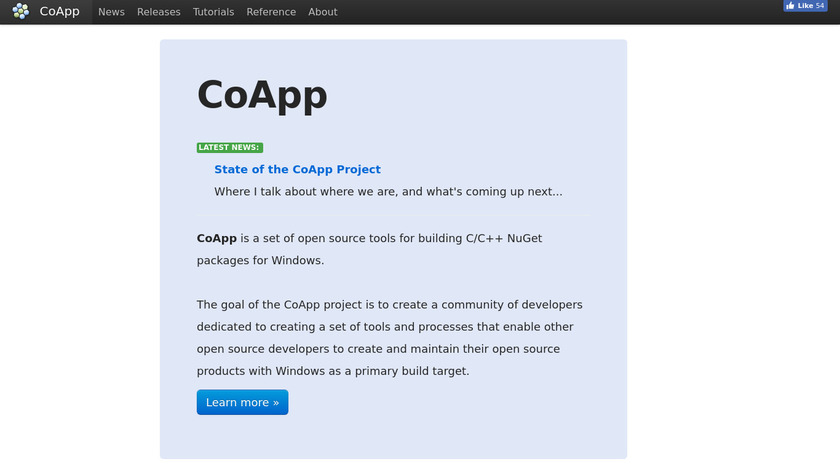This screenshot has height=472, width=840.
Task: Click the Facebook like count 54
Action: 820,6
